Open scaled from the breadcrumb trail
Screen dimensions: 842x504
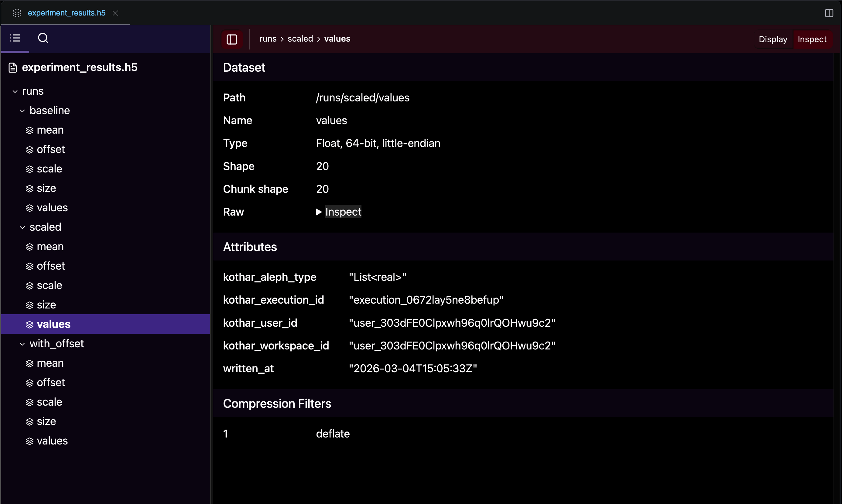click(300, 39)
